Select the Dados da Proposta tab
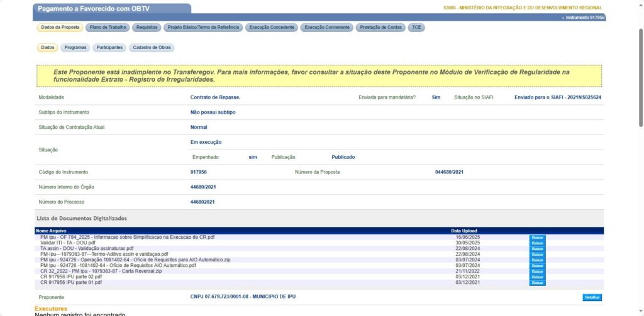Screen dimensions: 644x316 [x=60, y=28]
